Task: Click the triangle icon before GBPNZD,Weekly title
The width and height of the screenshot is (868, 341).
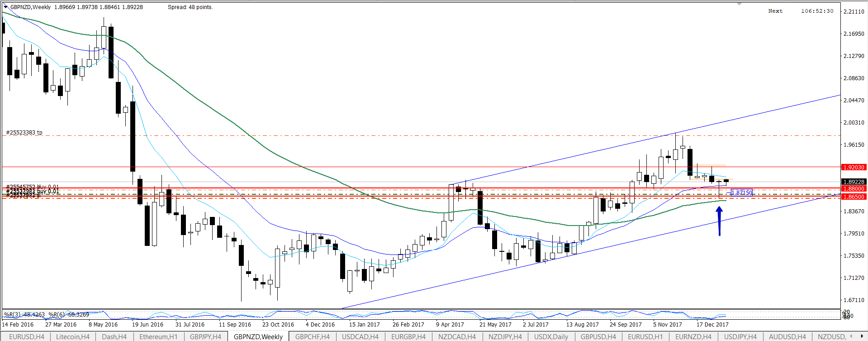Action: point(6,7)
